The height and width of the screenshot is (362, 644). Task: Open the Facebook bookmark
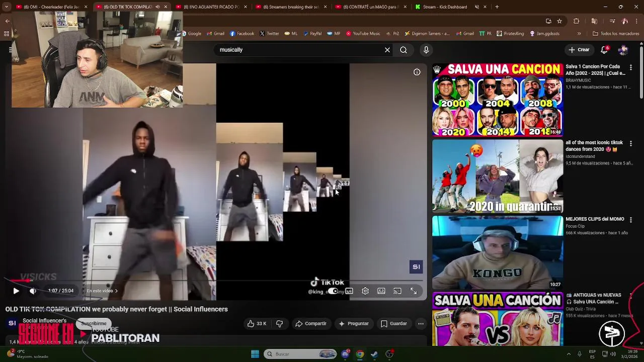click(242, 34)
